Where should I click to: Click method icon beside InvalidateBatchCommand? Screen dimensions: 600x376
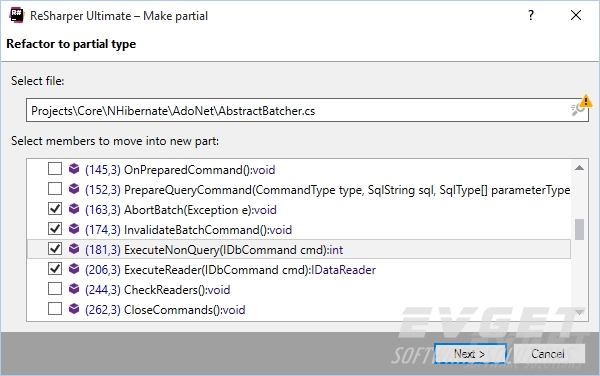[74, 229]
